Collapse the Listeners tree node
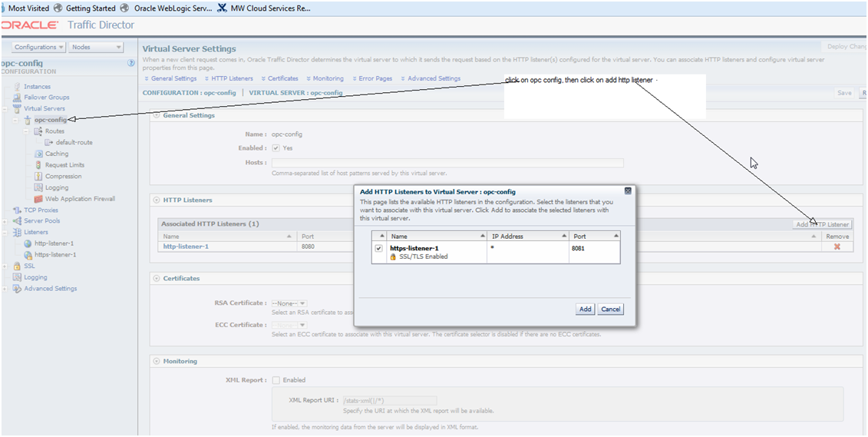Viewport: 868px width, 437px height. (x=5, y=232)
